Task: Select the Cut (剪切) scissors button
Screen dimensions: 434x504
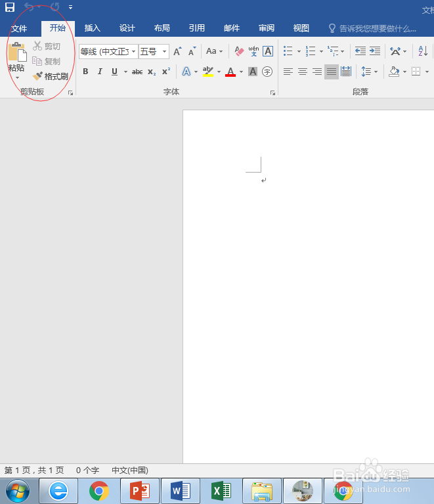Action: point(47,47)
